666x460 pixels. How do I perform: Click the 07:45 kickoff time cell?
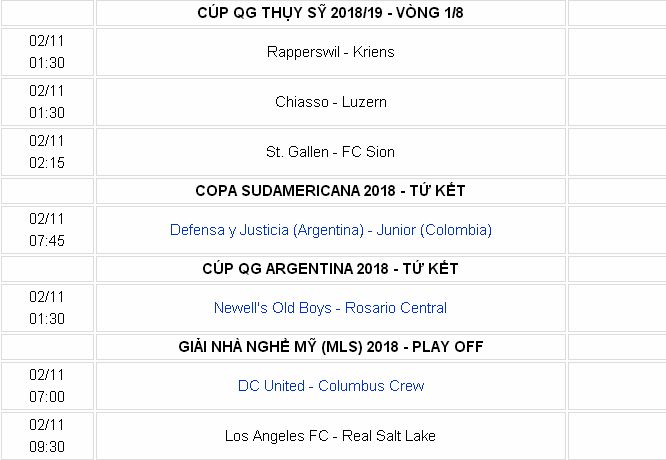point(47,230)
